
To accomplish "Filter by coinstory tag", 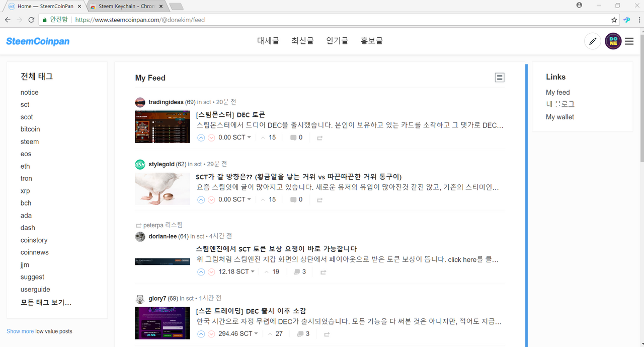I will (34, 240).
